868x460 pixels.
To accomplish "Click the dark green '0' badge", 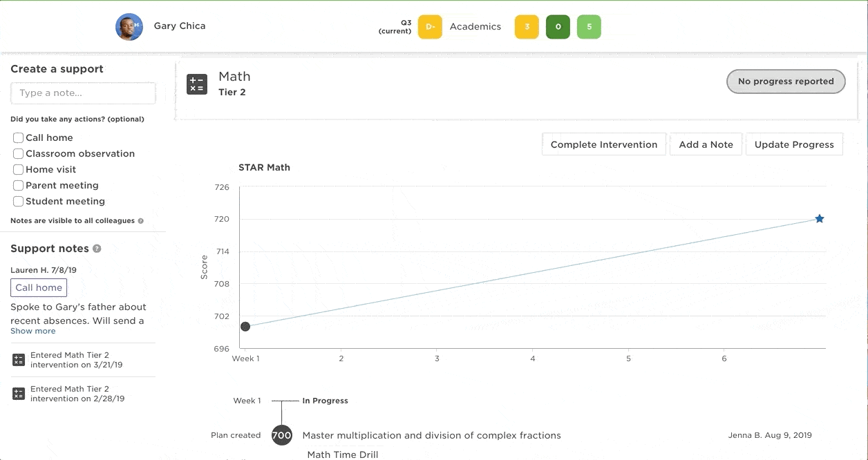I will [x=558, y=26].
